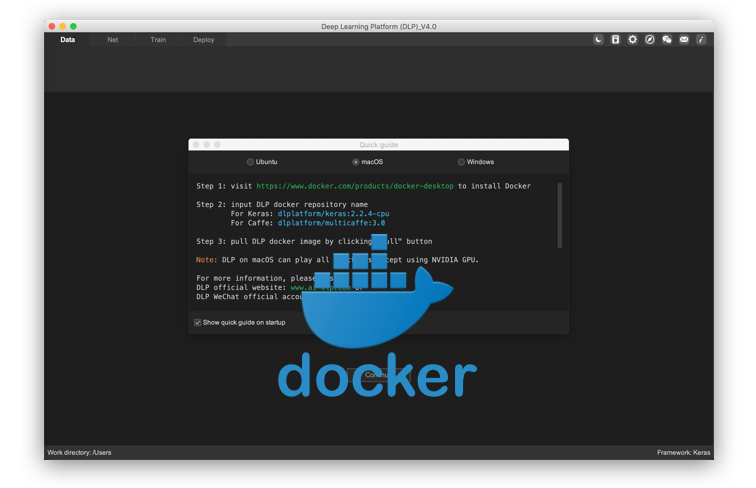Screen dimensions: 756x488
Task: Click the Framework: Keras status label
Action: pyautogui.click(x=683, y=452)
